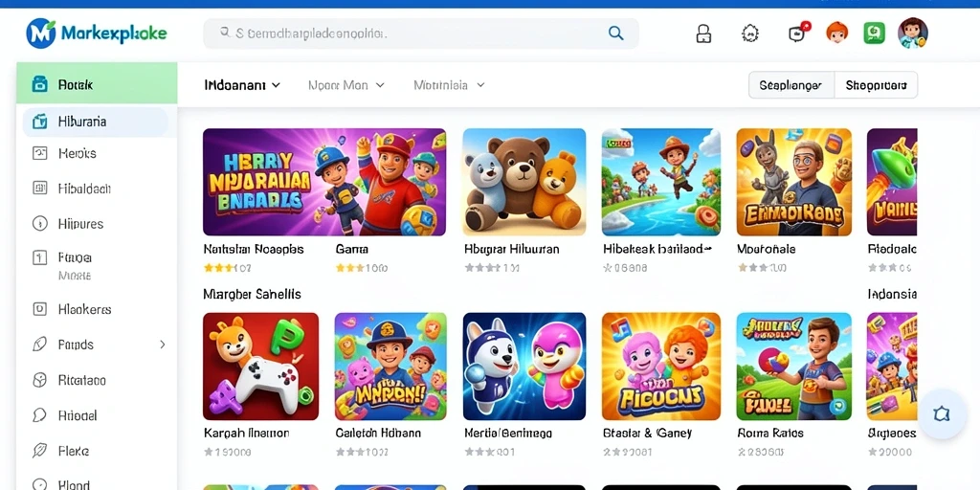Click the Hibaldach sidebar icon
The width and height of the screenshot is (980, 490).
click(x=39, y=189)
